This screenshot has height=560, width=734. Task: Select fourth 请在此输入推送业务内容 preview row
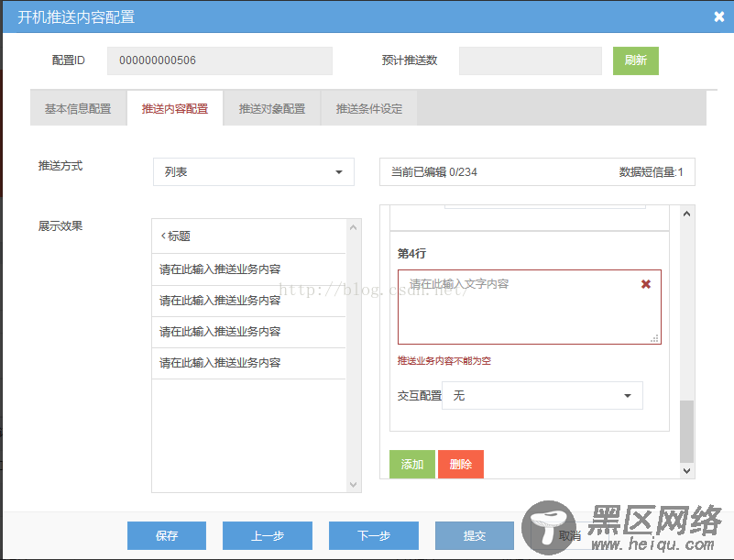pyautogui.click(x=248, y=363)
